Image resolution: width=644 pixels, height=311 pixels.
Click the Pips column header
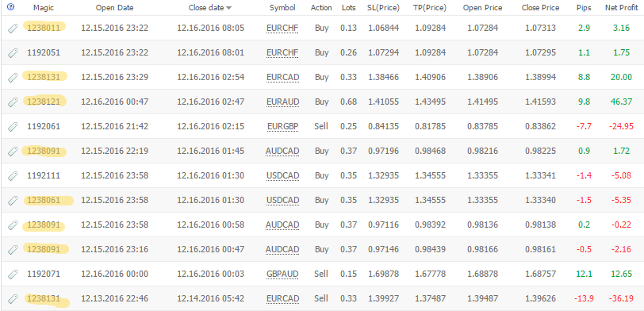(x=584, y=8)
